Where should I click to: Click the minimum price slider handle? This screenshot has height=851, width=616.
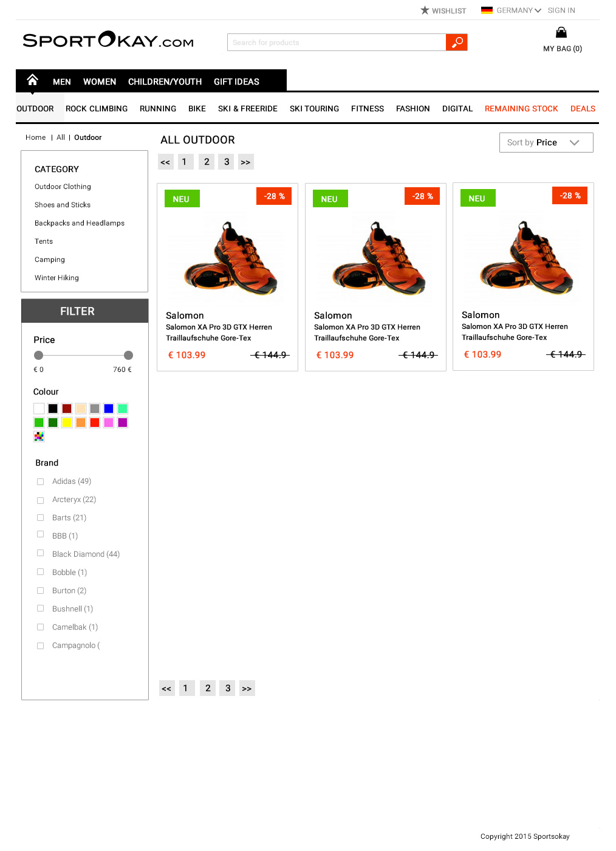pyautogui.click(x=39, y=355)
